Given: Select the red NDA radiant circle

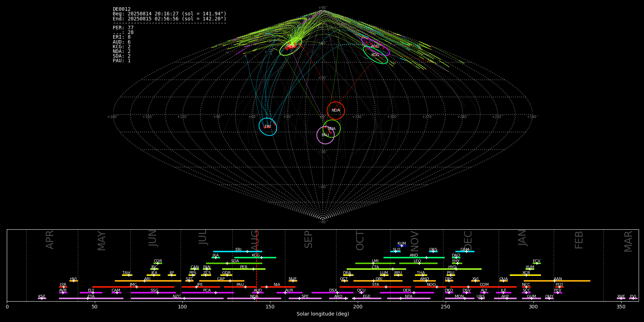Looking at the screenshot, I should (x=336, y=111).
